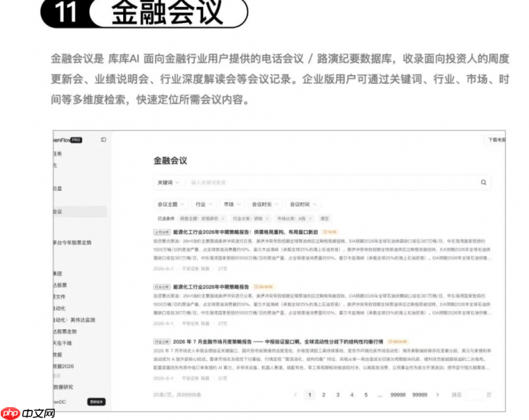Expand the 会议时长 filter dropdown
The image size is (529, 420).
pos(265,204)
